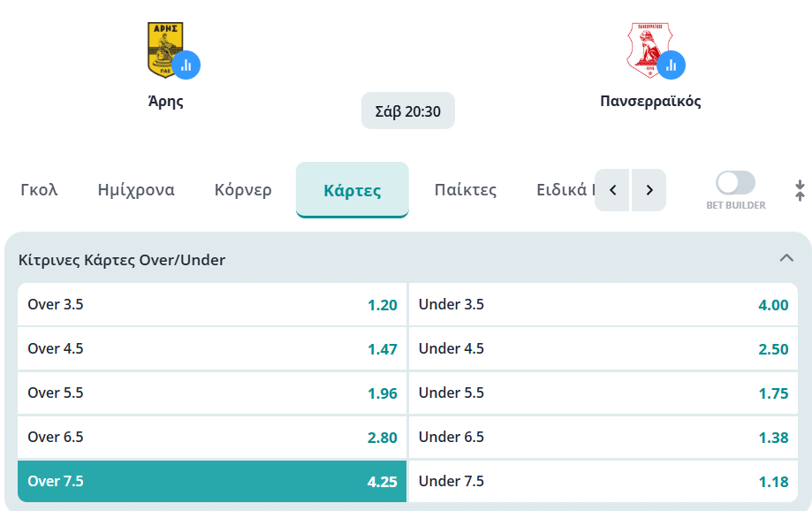Pick Over 3.5 at odds 1.20
Viewport: 812px width, 511px height.
tap(212, 305)
